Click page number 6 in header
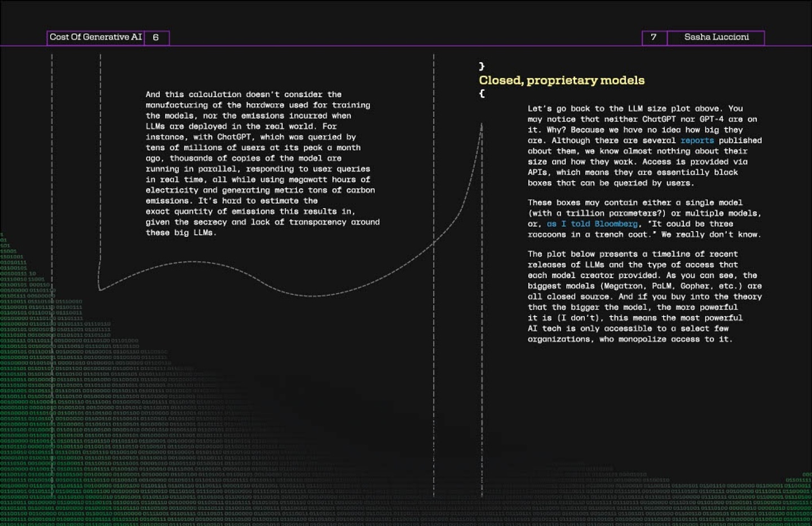The height and width of the screenshot is (526, 812). 156,37
